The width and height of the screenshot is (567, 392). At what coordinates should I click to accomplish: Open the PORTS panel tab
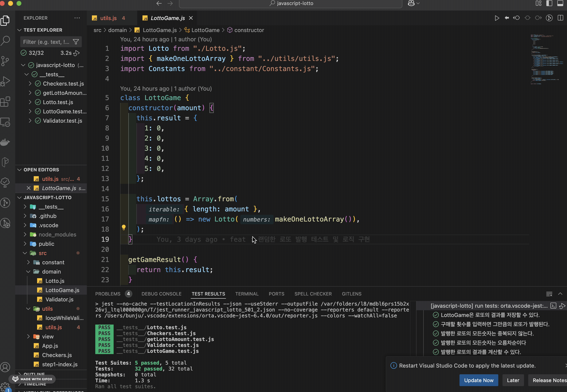pos(276,294)
